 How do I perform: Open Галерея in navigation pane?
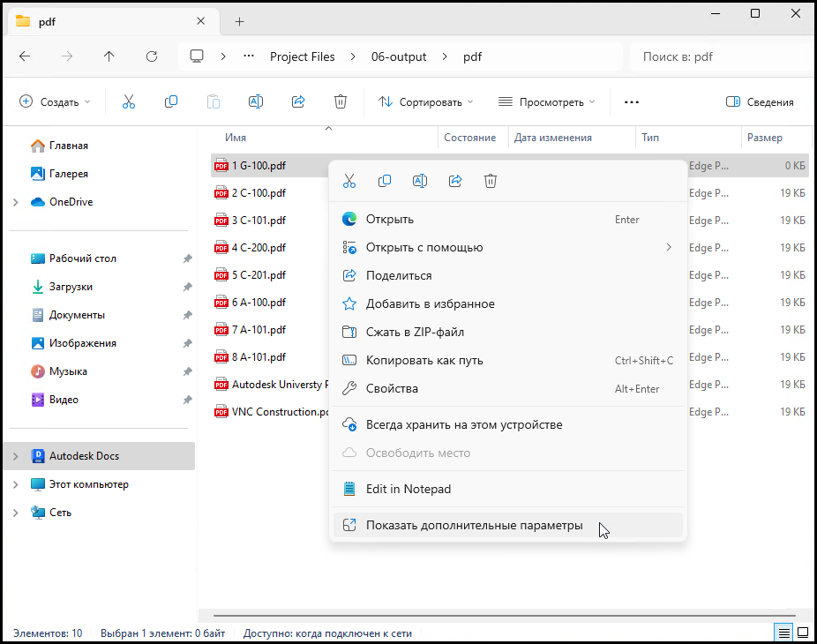click(68, 174)
